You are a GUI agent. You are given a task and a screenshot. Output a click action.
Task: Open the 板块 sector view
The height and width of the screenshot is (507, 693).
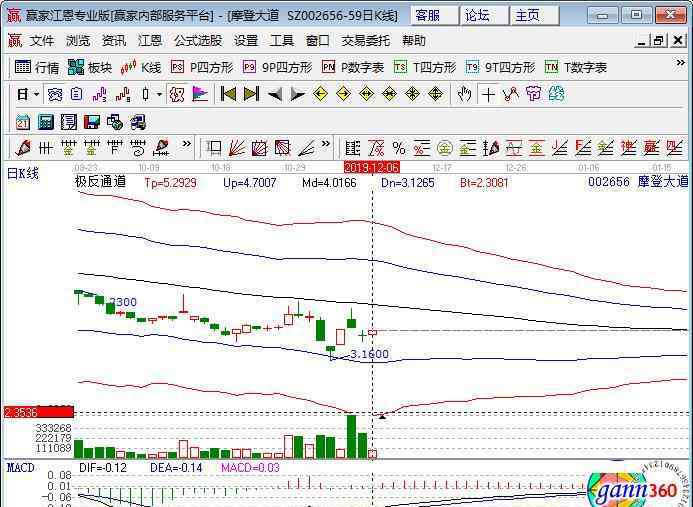tap(90, 67)
